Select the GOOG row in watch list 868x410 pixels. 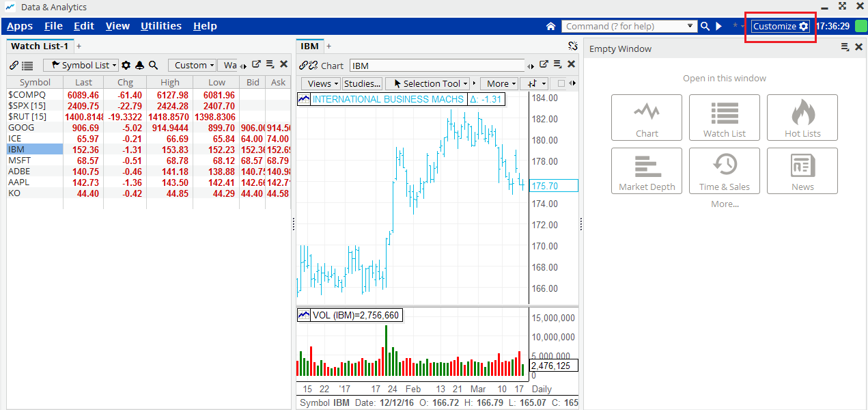click(148, 128)
